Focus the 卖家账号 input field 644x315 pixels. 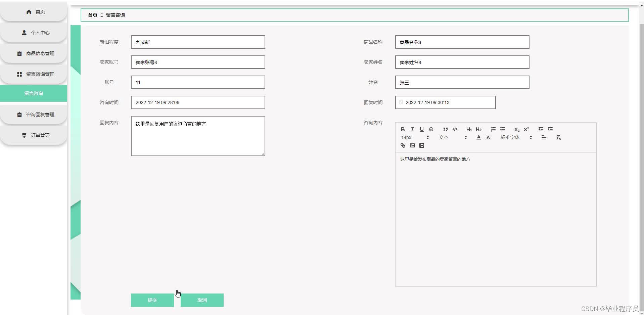(x=198, y=62)
